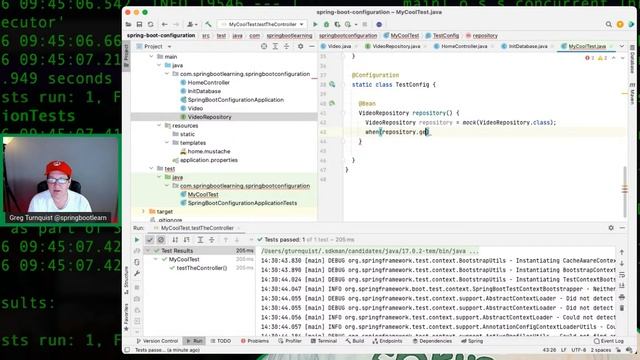Open the TODO tool window

(221, 341)
